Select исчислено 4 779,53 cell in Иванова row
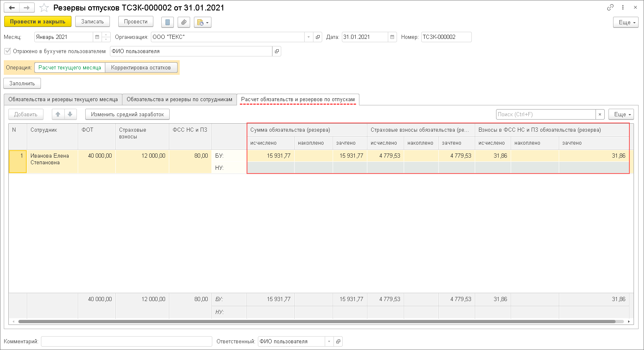The image size is (644, 350). click(x=385, y=156)
